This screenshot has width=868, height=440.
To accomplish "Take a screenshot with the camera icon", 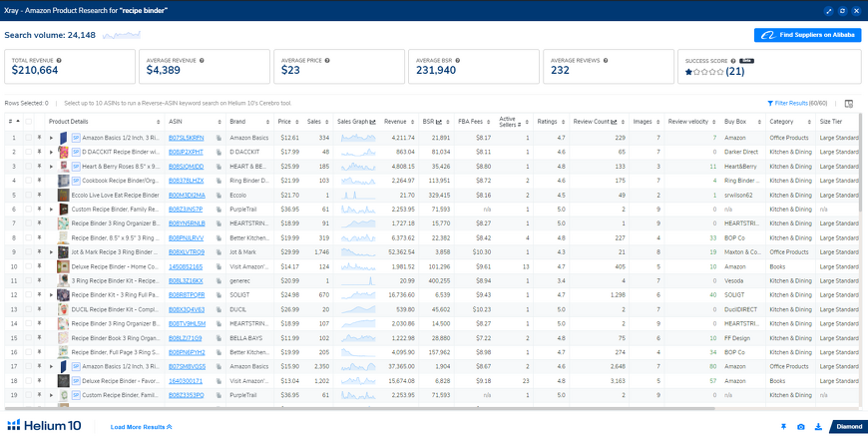I will click(x=800, y=427).
